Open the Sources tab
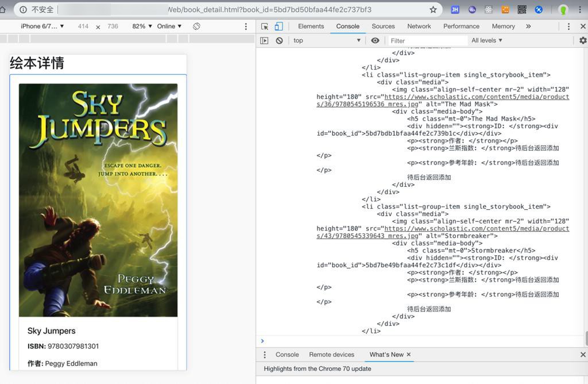Viewport: 588px width, 384px height. click(x=383, y=26)
